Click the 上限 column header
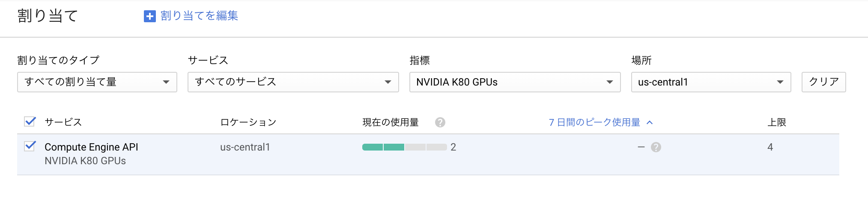This screenshot has width=868, height=201. (x=776, y=122)
